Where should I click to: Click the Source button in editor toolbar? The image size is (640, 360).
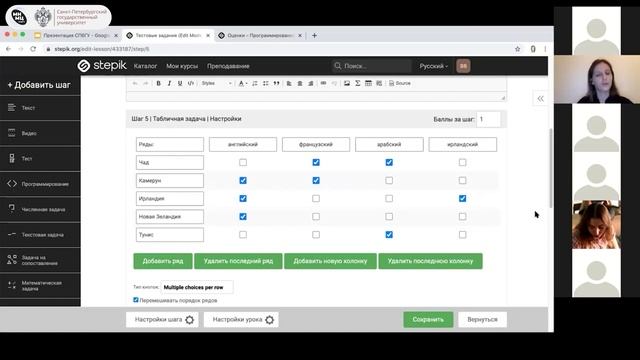coord(400,83)
